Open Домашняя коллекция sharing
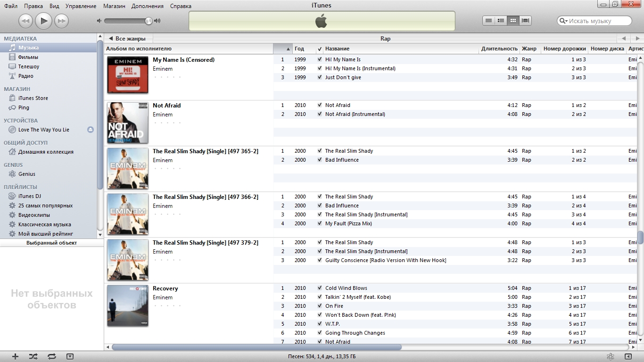Screen dimensions: 644x362 tap(49, 152)
